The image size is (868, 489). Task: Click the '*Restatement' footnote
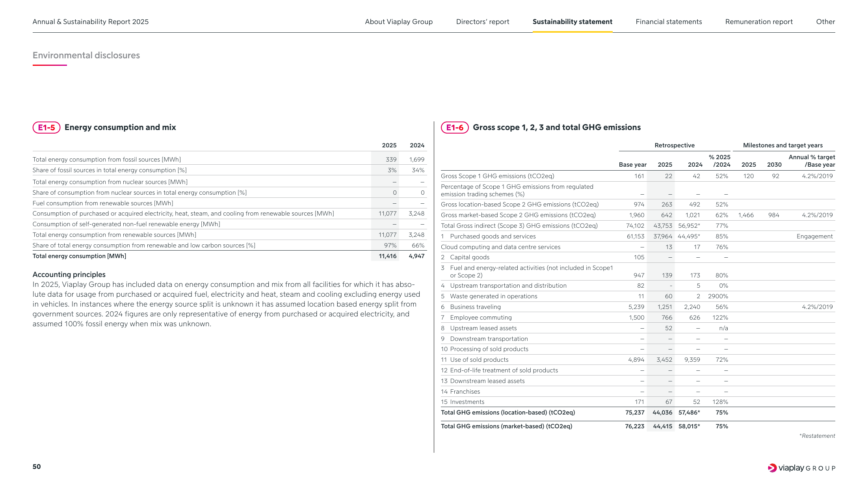tap(817, 436)
